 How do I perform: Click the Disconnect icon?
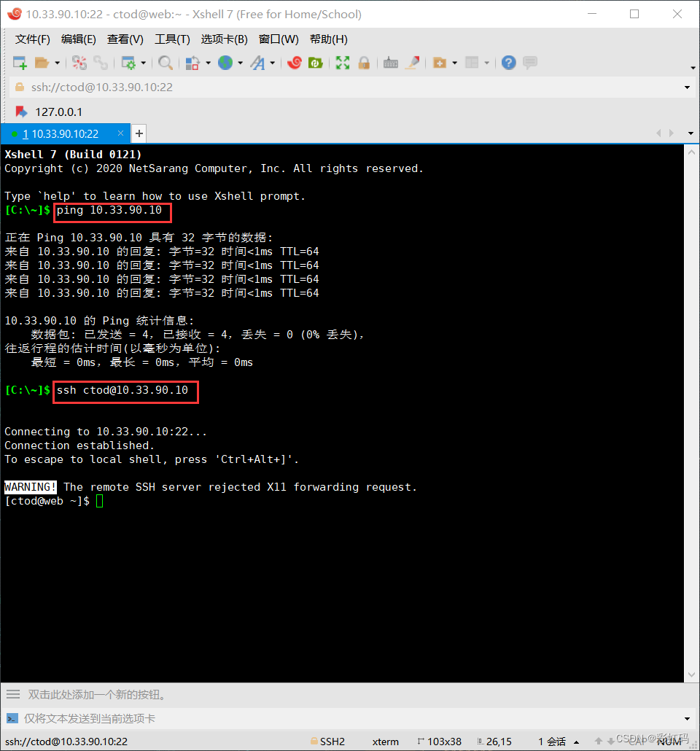[79, 63]
